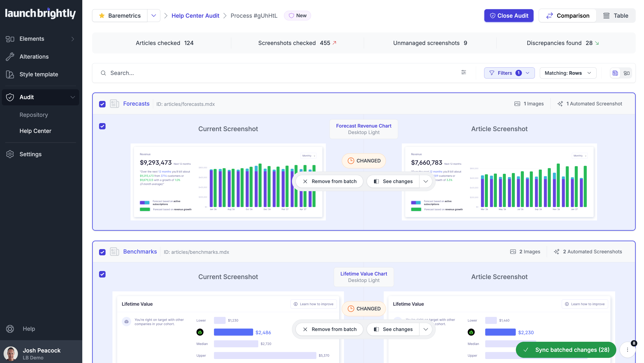Click the Style template swatch icon

tap(10, 74)
